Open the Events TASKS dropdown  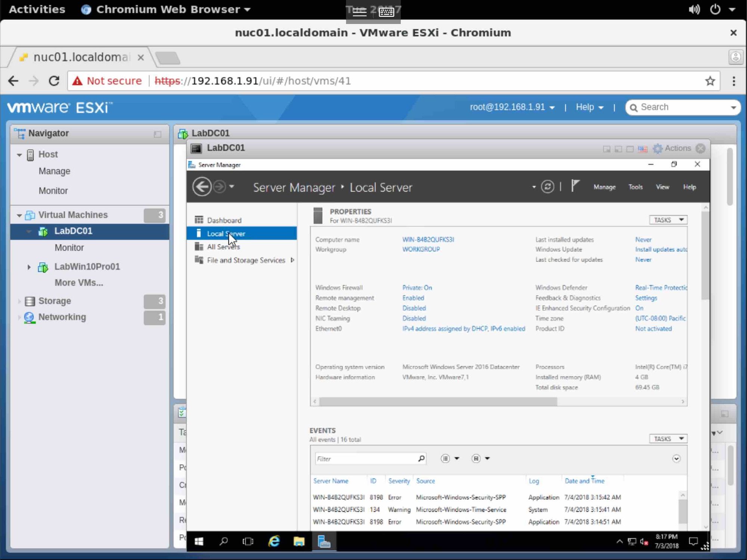(x=668, y=439)
